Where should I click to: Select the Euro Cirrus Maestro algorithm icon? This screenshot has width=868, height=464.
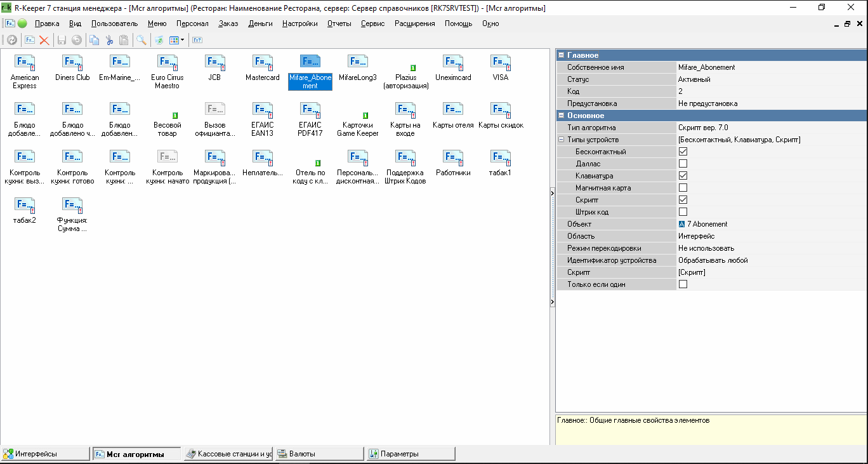click(168, 62)
